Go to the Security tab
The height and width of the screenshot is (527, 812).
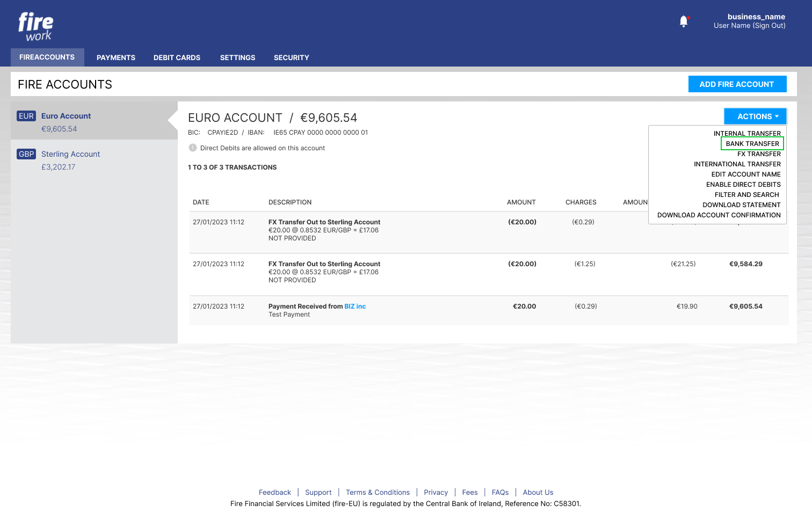coord(291,58)
